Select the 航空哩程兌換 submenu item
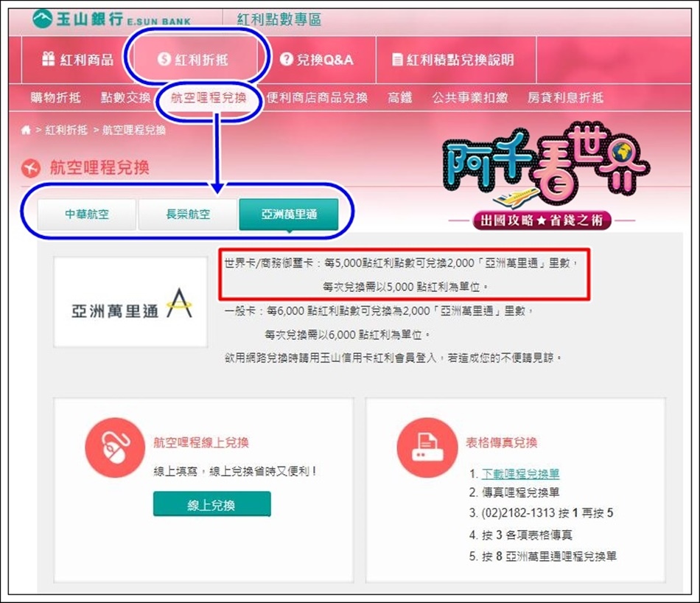 click(x=209, y=97)
